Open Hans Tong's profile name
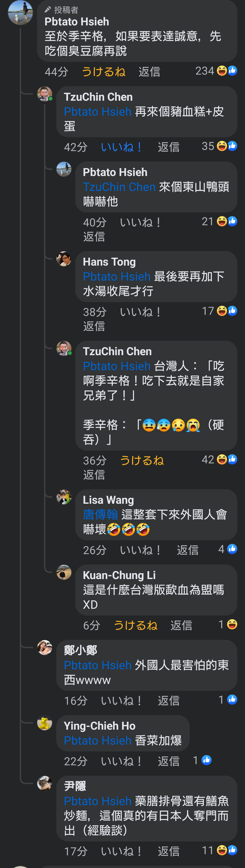The height and width of the screenshot is (868, 245). [x=109, y=262]
